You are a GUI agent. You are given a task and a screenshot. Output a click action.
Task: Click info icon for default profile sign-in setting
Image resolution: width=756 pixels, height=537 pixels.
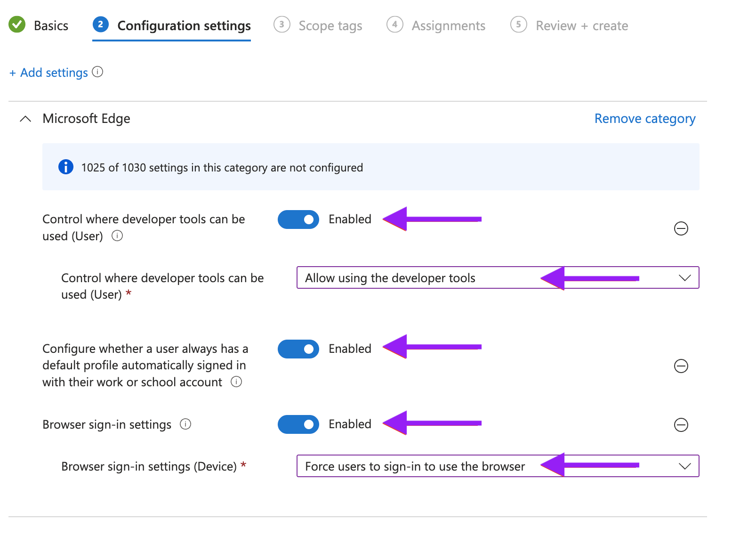pyautogui.click(x=236, y=382)
